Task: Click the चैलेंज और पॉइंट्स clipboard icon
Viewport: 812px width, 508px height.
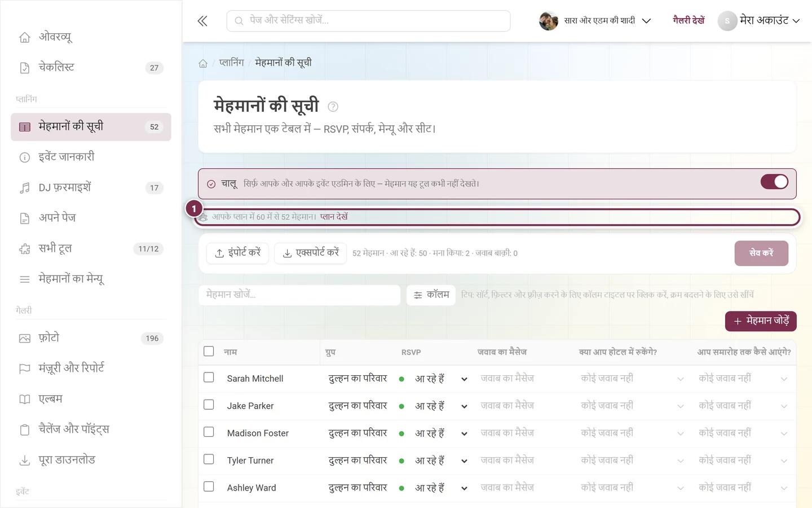Action: point(25,430)
